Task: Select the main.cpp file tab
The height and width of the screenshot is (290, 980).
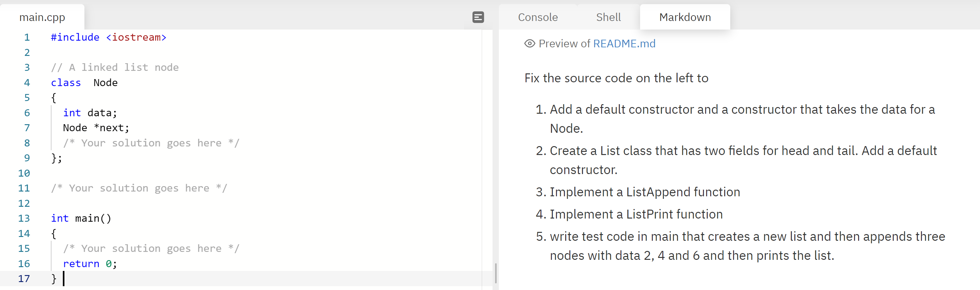Action: tap(42, 17)
